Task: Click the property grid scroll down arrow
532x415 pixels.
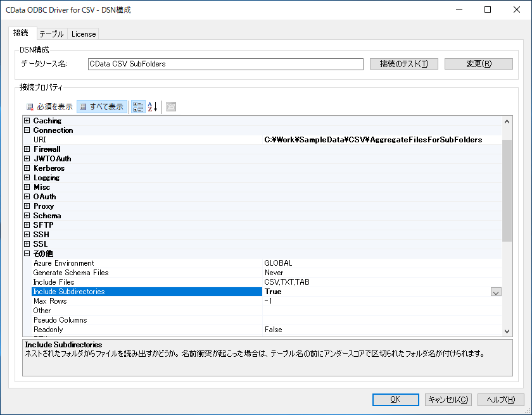Action: [x=507, y=331]
